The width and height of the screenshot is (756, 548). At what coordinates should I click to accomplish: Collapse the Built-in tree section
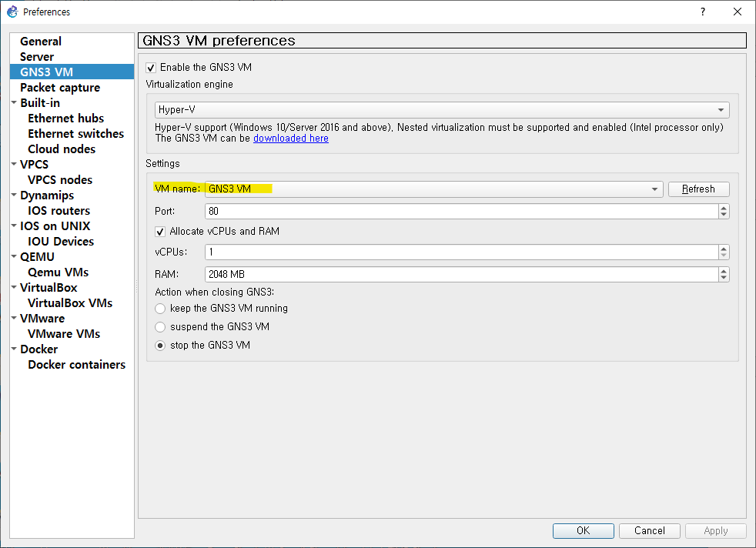click(14, 102)
